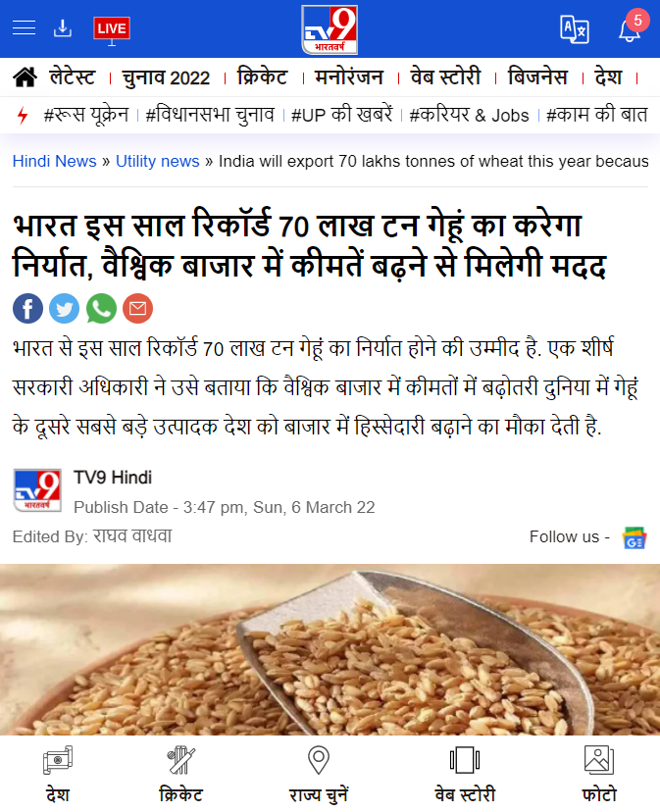The image size is (660, 812).
Task: Open राज्य चुनें in bottom bar
Action: click(x=319, y=774)
